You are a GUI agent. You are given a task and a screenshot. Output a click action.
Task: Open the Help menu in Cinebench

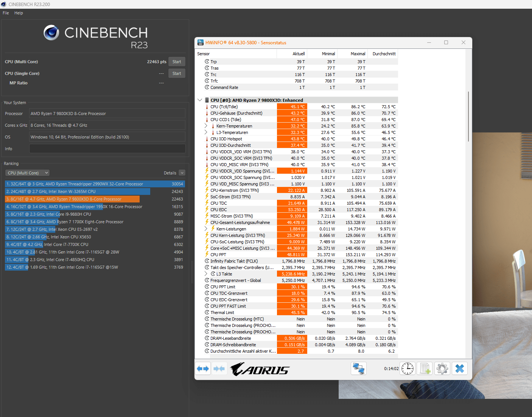click(x=19, y=13)
